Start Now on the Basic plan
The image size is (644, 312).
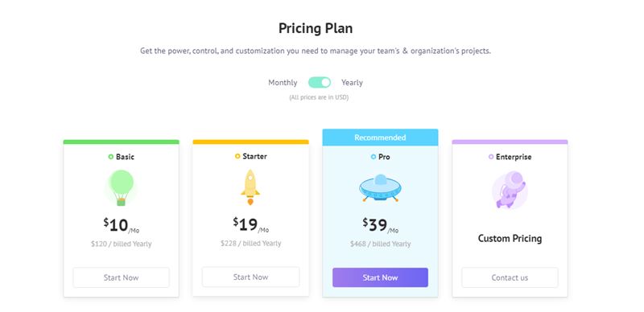click(122, 277)
